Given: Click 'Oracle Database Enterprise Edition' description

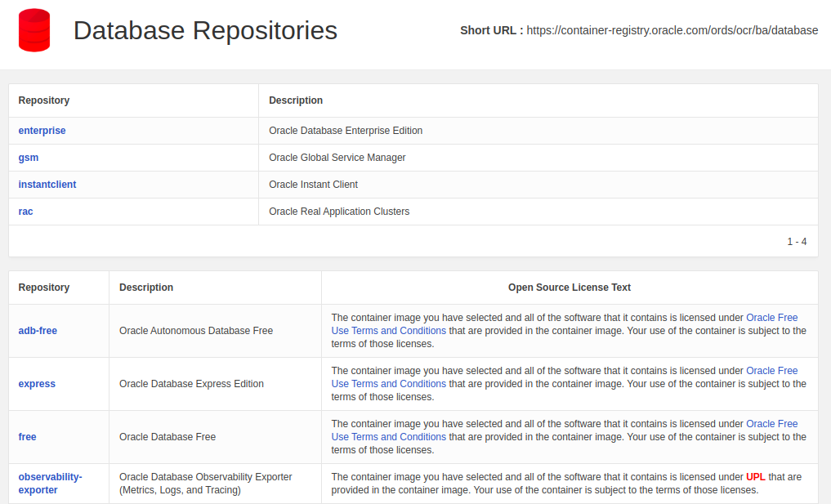Looking at the screenshot, I should [x=346, y=131].
